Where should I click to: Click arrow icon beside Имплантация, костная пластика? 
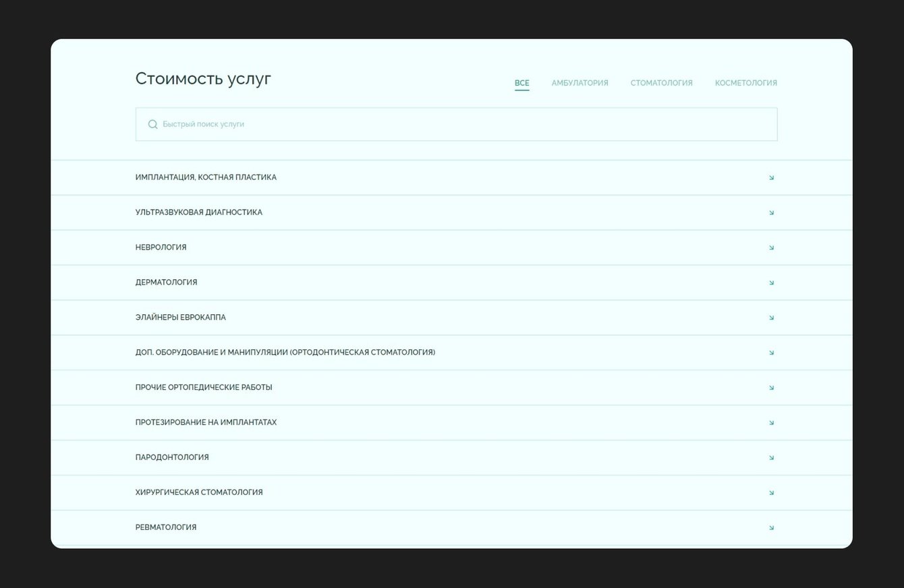coord(771,178)
